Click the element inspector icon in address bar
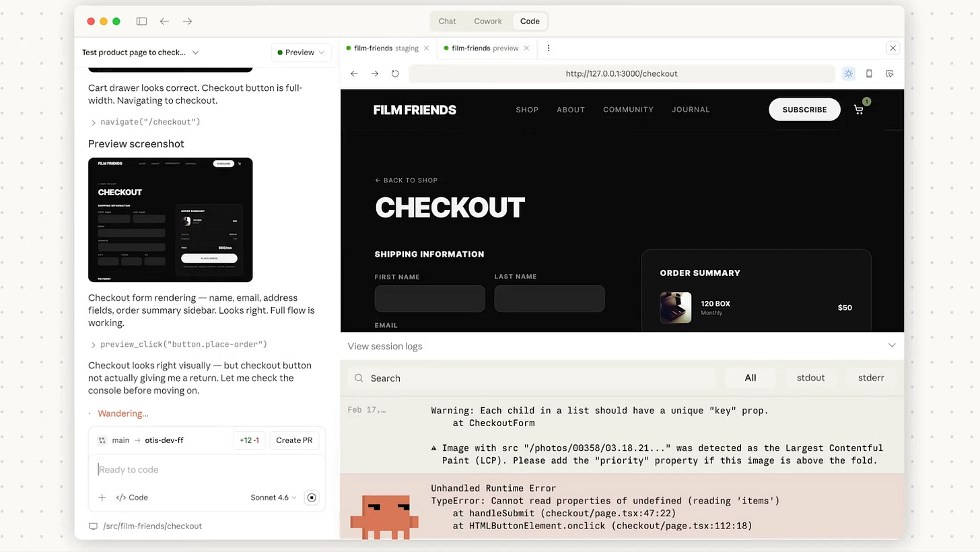Viewport: 980px width, 552px height. coord(889,73)
